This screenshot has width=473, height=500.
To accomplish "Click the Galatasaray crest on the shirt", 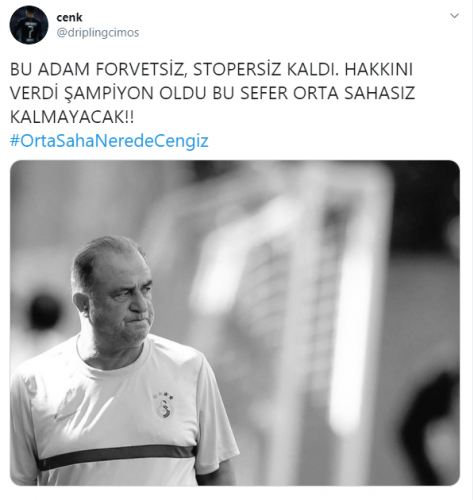I will click(x=164, y=409).
